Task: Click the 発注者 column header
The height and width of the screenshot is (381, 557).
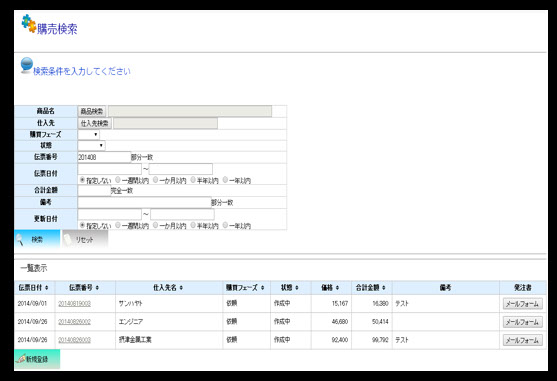Action: (x=523, y=288)
